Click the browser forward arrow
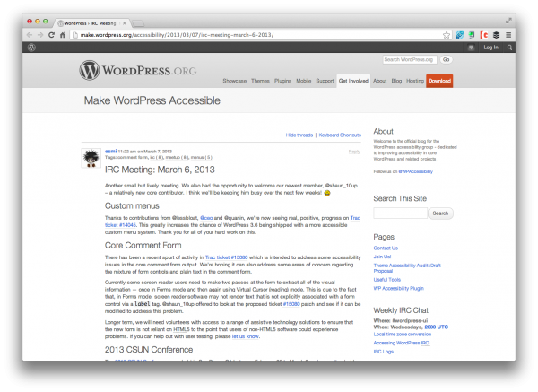 (40, 35)
